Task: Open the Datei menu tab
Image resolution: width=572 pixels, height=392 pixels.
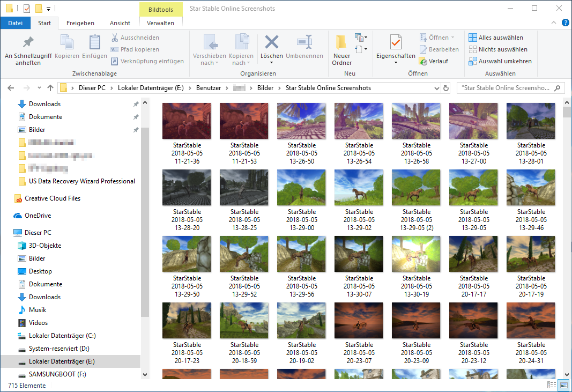Action: [16, 23]
